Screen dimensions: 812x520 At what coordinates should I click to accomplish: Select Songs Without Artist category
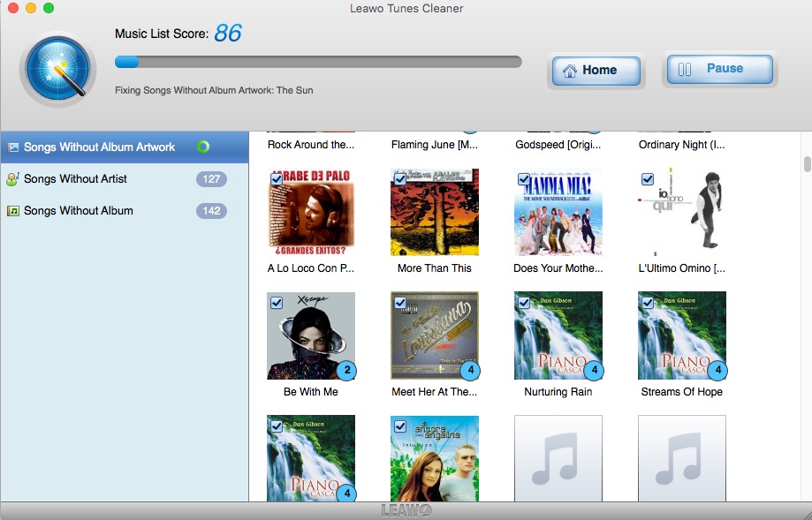coord(75,179)
